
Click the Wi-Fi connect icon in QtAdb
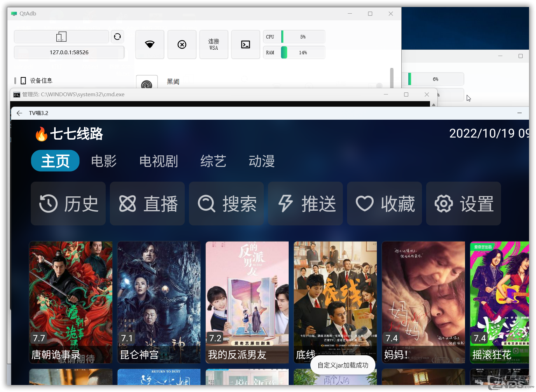click(150, 44)
